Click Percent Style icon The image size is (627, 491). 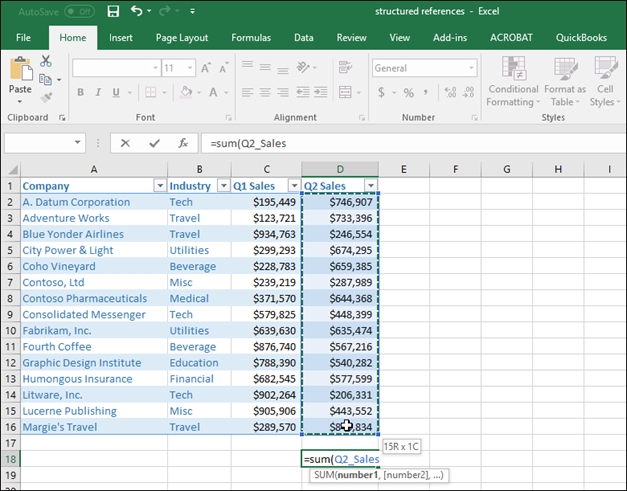408,93
